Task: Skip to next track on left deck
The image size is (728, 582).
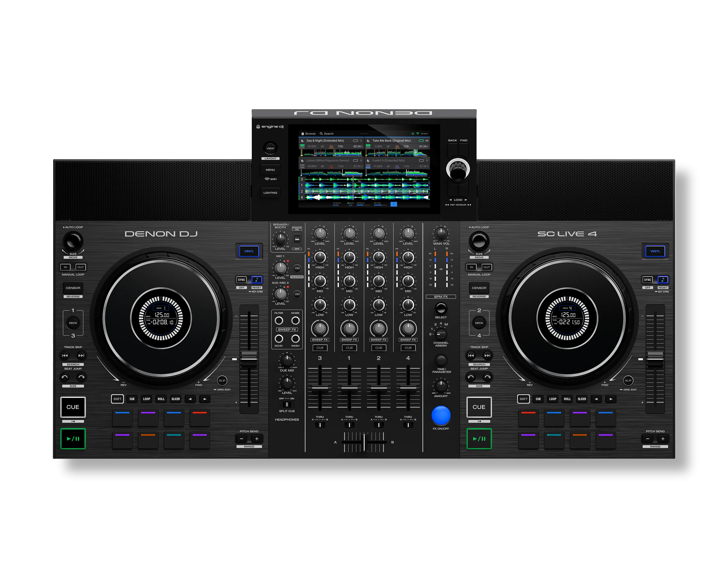Action: coord(81,355)
